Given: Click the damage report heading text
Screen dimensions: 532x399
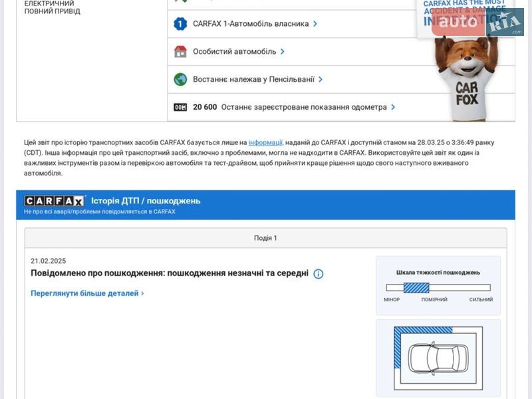Looking at the screenshot, I should (x=170, y=273).
